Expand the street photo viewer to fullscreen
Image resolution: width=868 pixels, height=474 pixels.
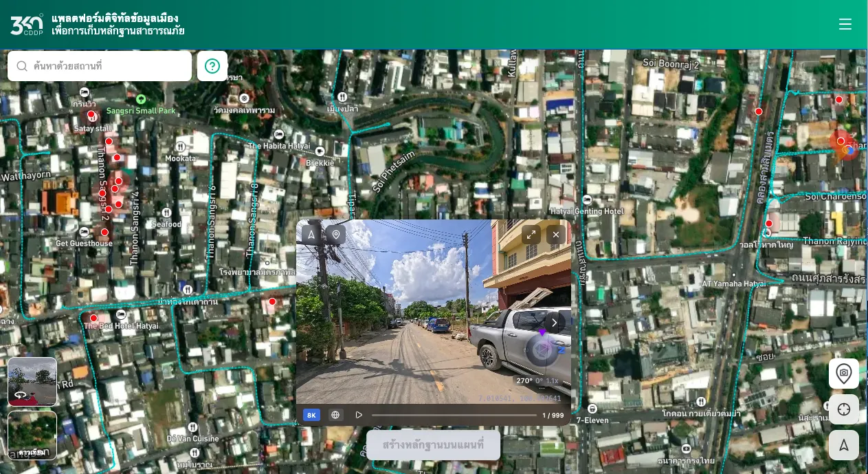click(x=531, y=235)
